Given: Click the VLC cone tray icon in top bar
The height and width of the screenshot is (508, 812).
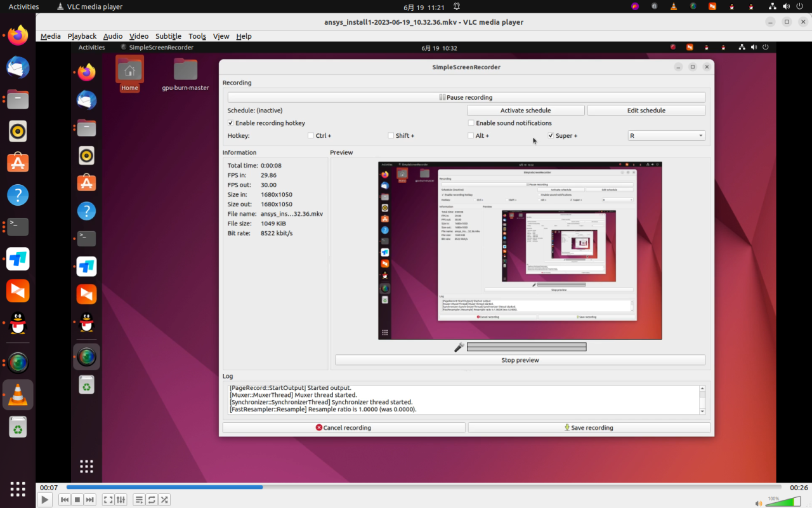Looking at the screenshot, I should tap(674, 6).
